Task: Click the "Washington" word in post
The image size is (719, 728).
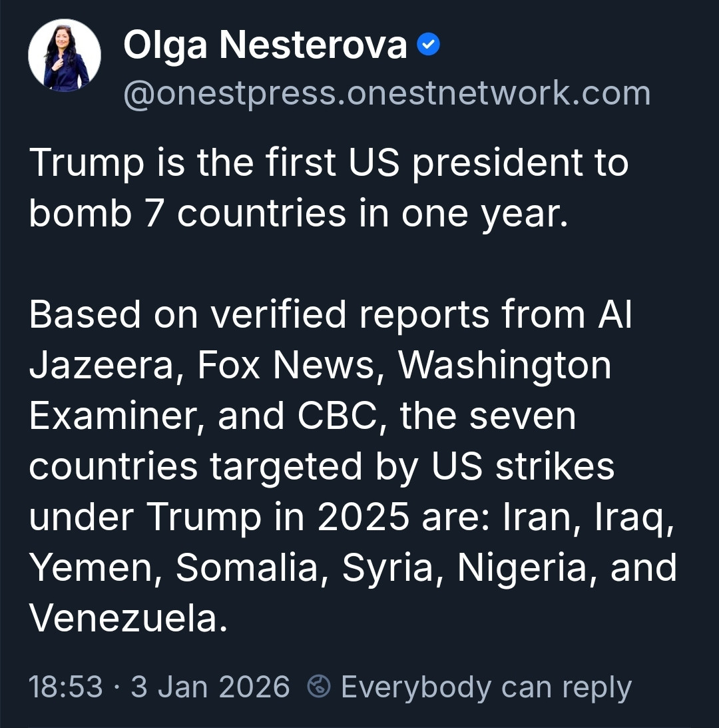Action: tap(505, 365)
